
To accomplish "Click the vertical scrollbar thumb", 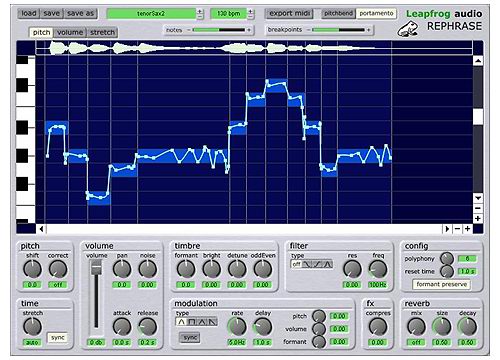I will (478, 117).
